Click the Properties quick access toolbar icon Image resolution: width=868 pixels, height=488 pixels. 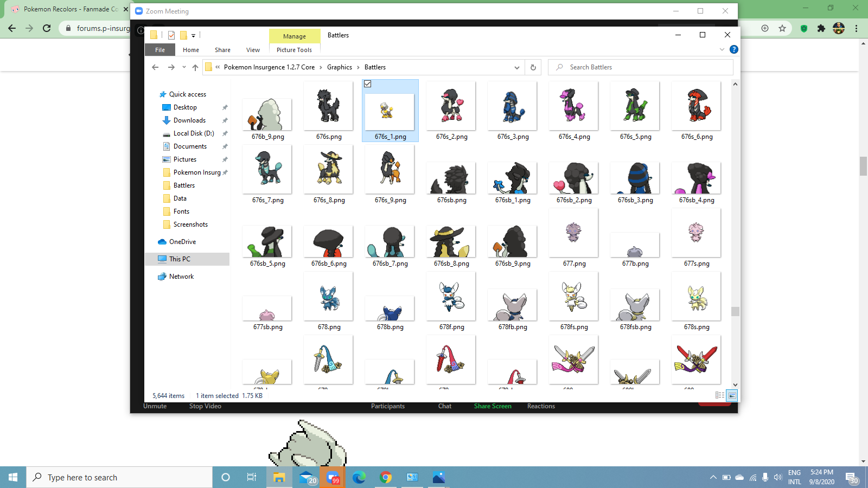coord(171,35)
